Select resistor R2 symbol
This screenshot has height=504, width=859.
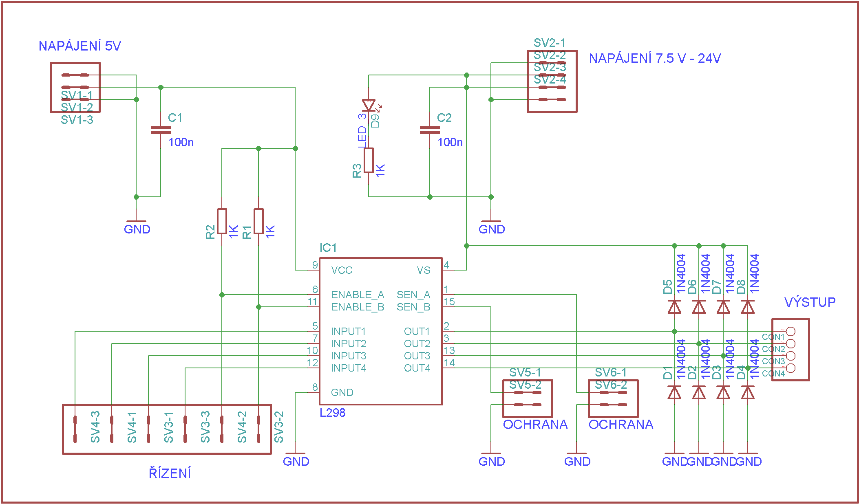(x=222, y=221)
